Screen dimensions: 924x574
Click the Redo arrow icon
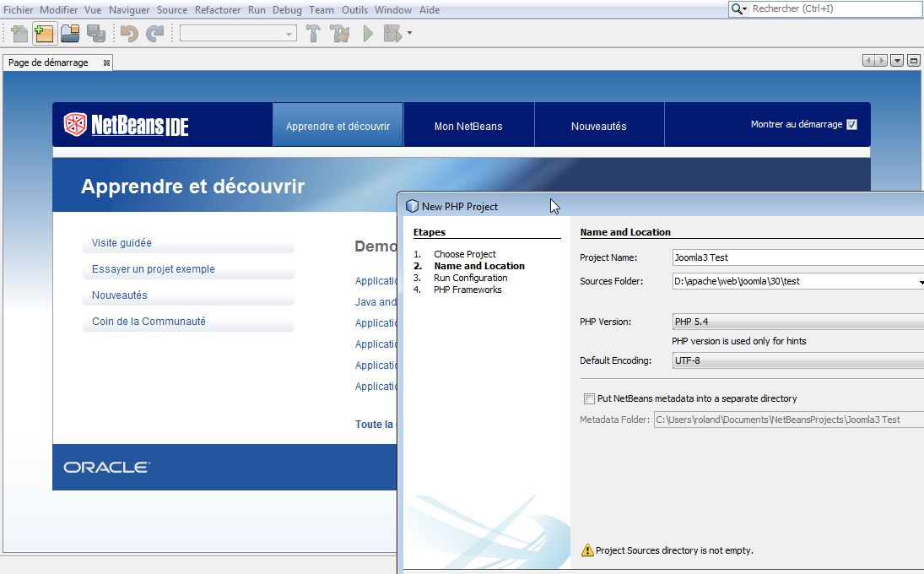coord(154,34)
